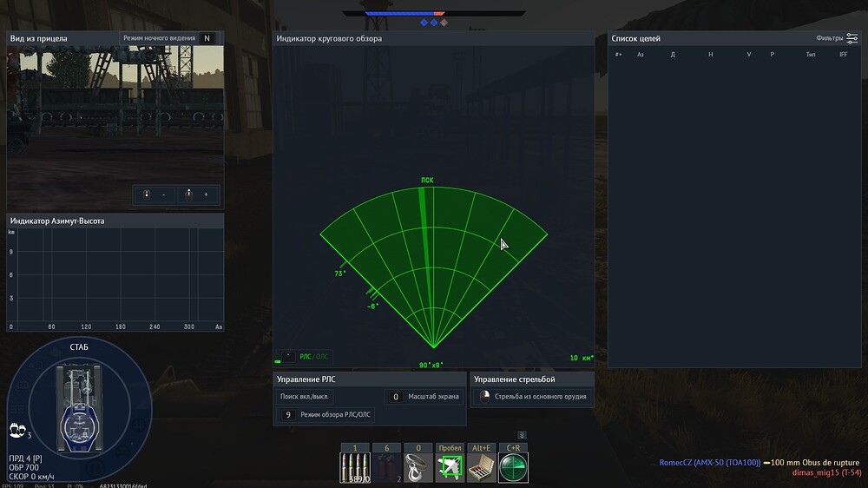Sort targets by Аз column

point(641,55)
